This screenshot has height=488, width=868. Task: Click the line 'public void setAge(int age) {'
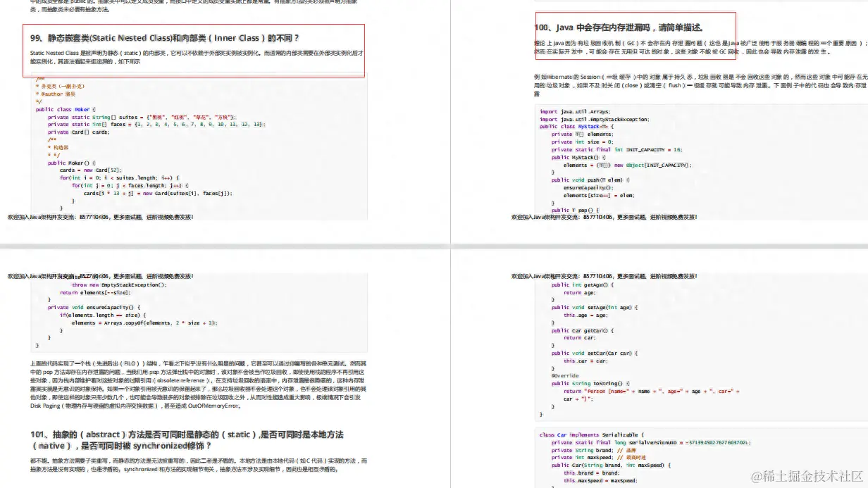594,308
